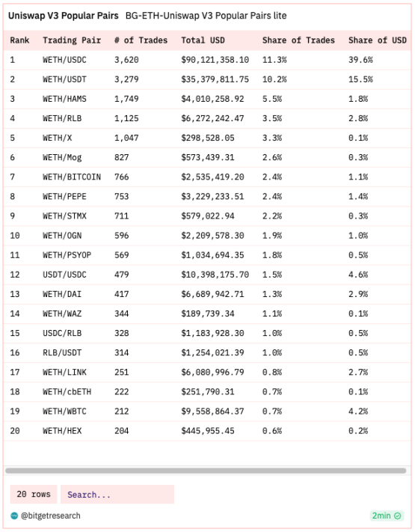Image resolution: width=415 pixels, height=532 pixels.
Task: Open the Uniswap V3 Popular Pairs title
Action: [x=64, y=16]
